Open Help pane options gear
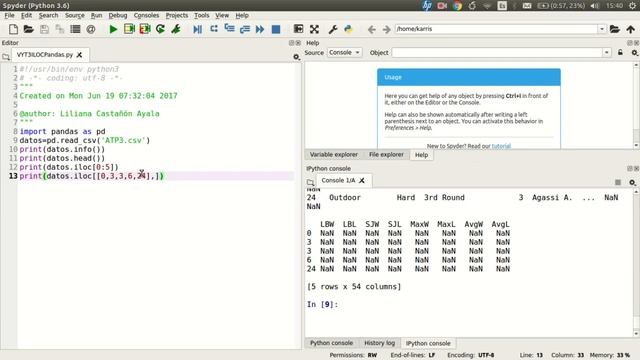The image size is (640, 360). tap(634, 53)
